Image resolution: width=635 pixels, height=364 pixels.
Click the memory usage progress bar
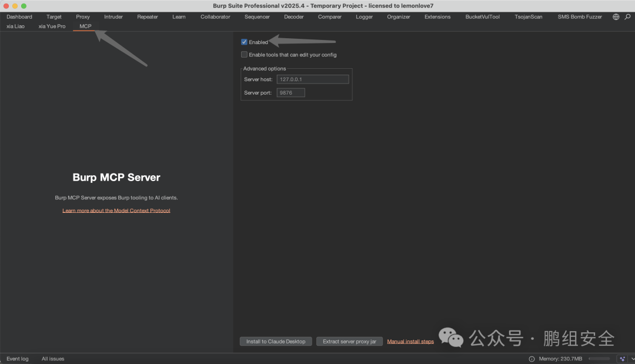click(599, 359)
